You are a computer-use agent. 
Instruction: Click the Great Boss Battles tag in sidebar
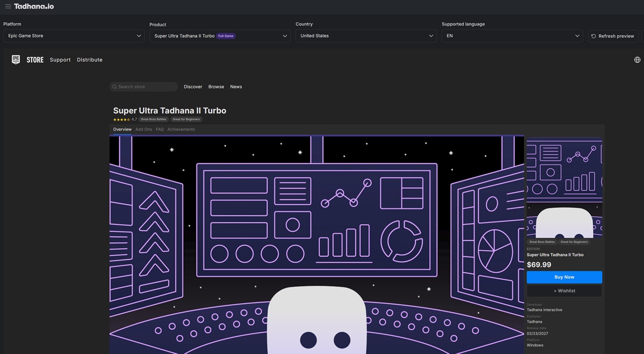542,242
